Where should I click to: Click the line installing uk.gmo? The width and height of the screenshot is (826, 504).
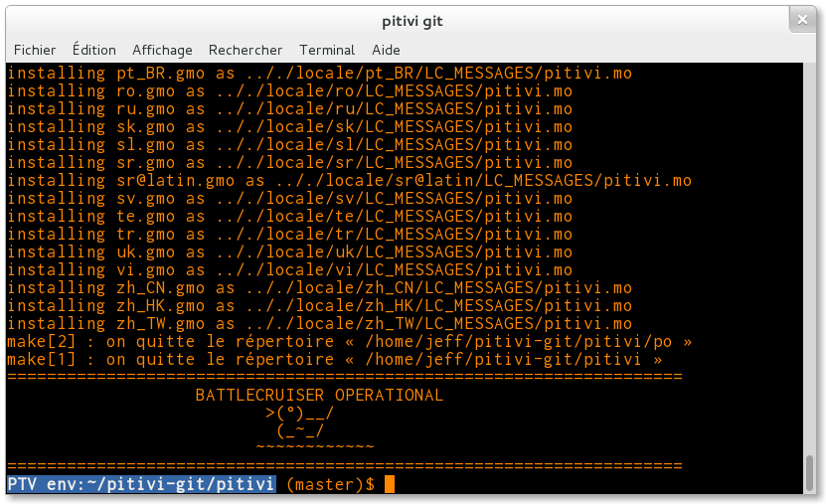pos(289,252)
